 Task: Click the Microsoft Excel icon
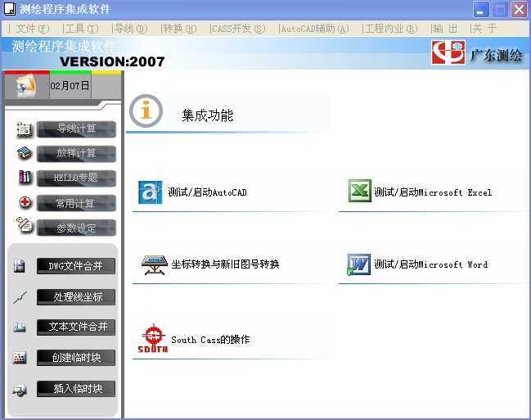pos(360,191)
